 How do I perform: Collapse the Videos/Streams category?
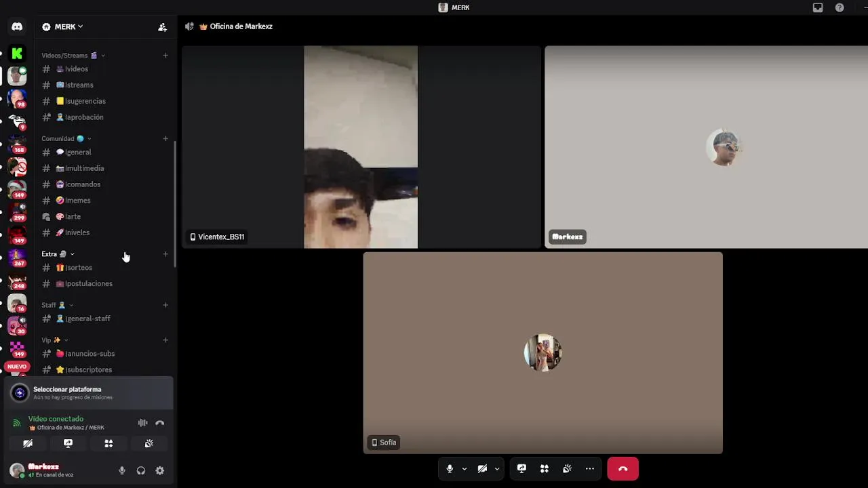(73, 56)
